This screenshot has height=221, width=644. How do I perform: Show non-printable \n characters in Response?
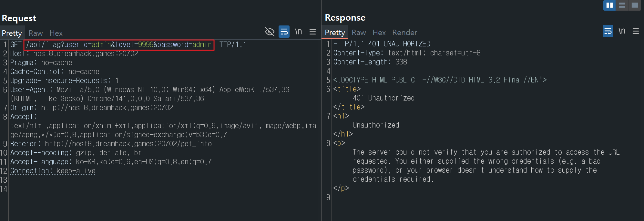click(x=622, y=31)
